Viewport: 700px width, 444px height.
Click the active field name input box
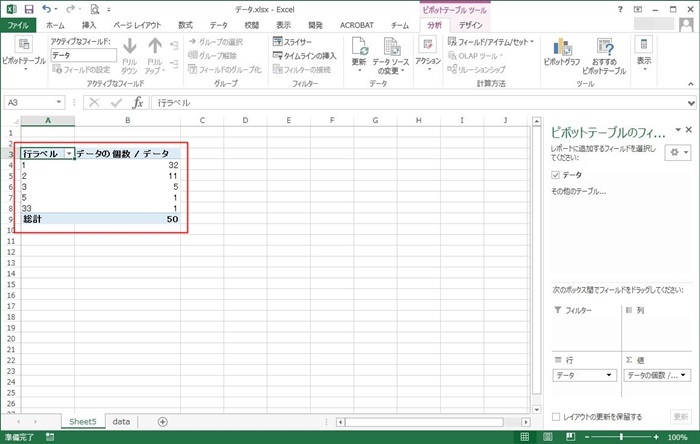[83, 55]
